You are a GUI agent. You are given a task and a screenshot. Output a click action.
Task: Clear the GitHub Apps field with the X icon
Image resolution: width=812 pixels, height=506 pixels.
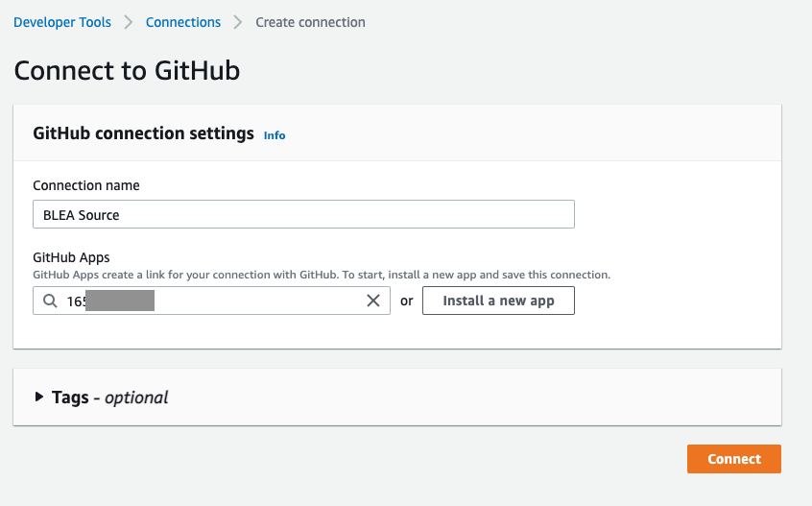372,301
